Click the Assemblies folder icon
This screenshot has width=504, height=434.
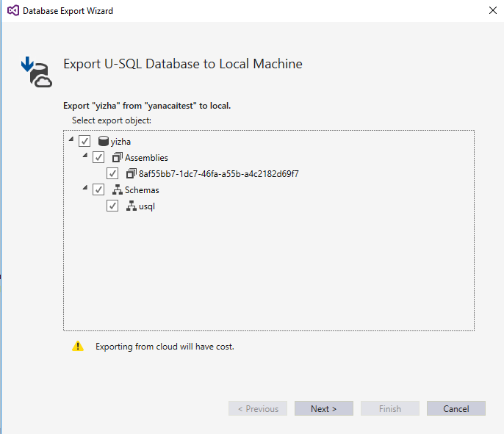(x=118, y=157)
